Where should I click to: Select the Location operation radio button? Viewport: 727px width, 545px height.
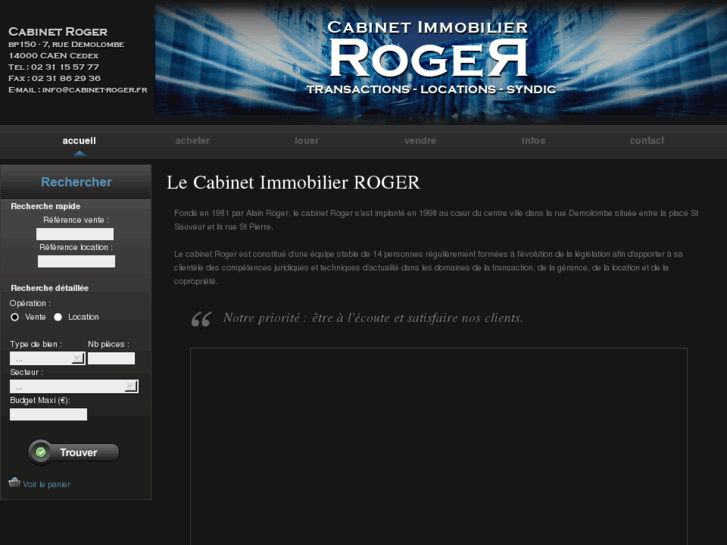click(58, 317)
